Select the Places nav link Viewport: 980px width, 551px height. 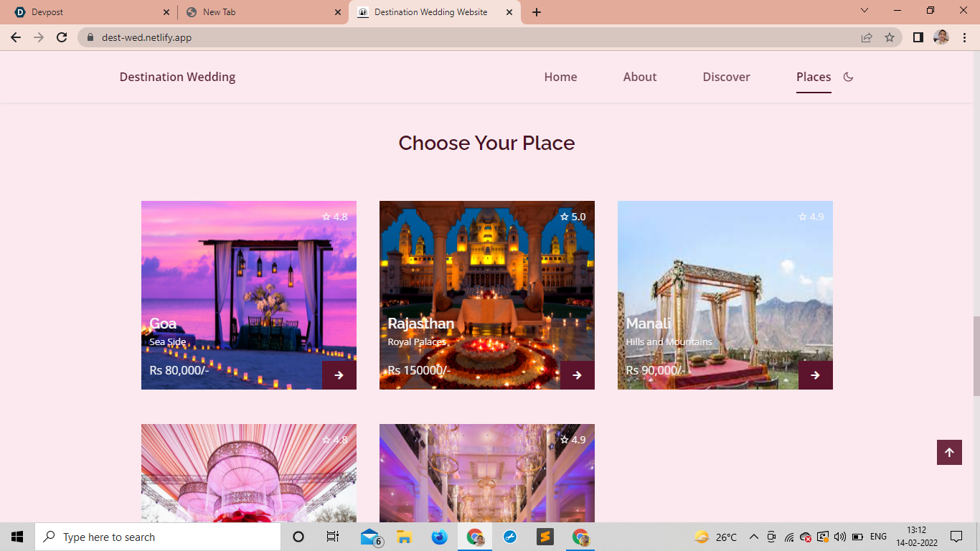pos(814,77)
